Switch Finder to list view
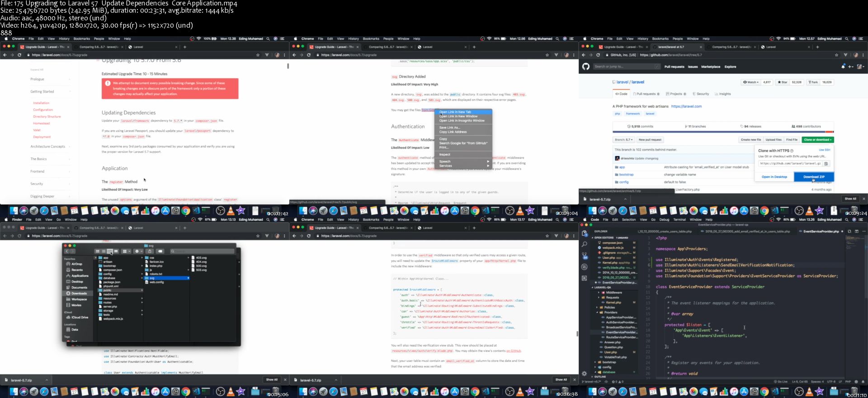868x398 pixels. (x=104, y=251)
